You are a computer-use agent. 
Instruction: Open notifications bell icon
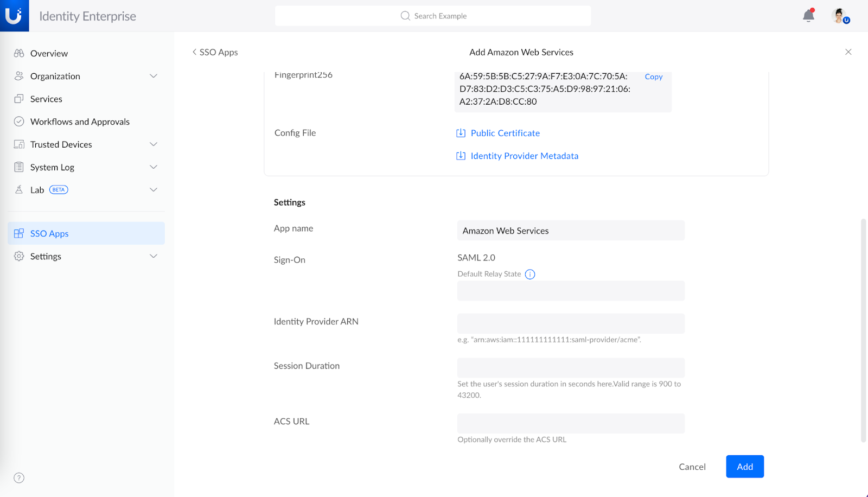point(808,15)
